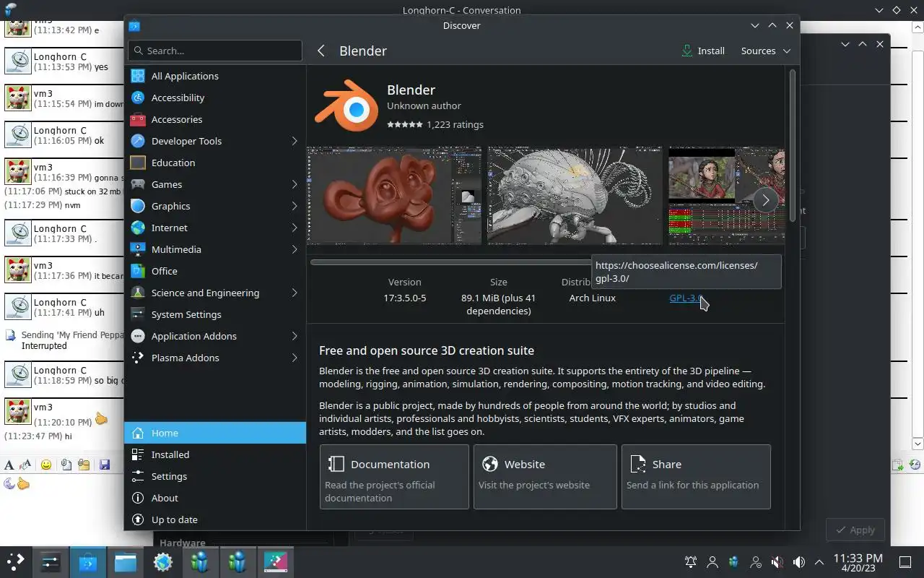Expand the Developer Tools category
The width and height of the screenshot is (924, 578).
pyautogui.click(x=295, y=141)
